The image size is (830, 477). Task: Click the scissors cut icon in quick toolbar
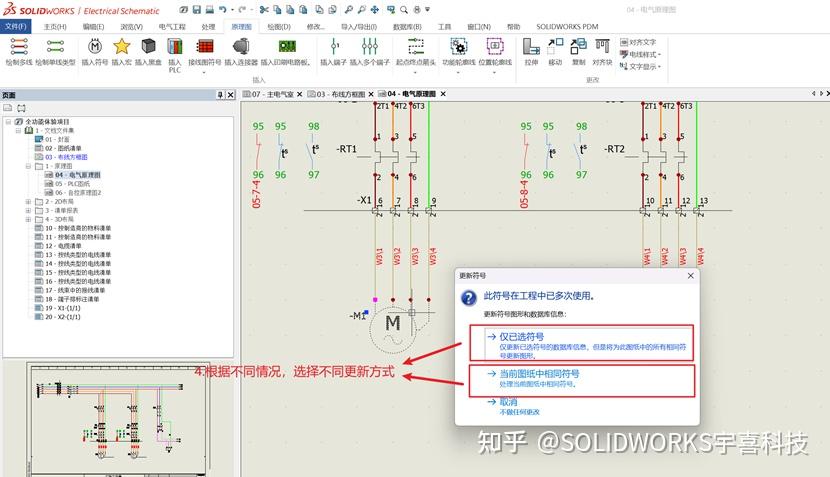(x=264, y=10)
